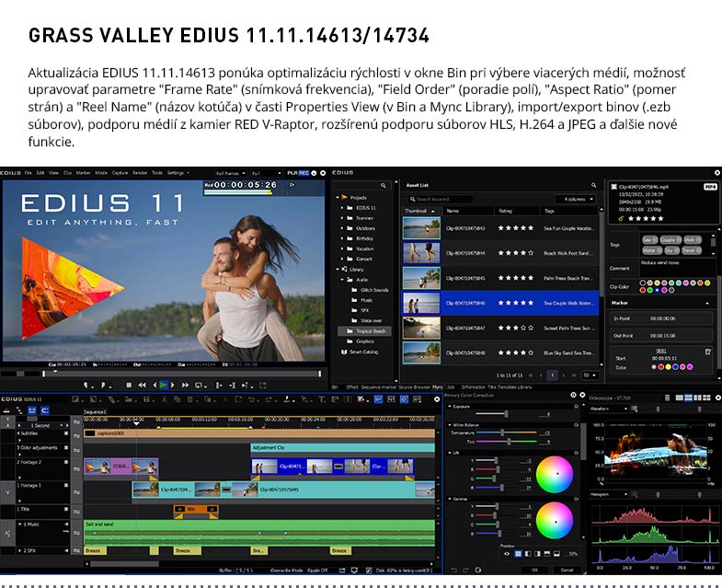Select the Sunset Palm Trees clip thumbnail
The image size is (722, 588).
click(x=421, y=328)
